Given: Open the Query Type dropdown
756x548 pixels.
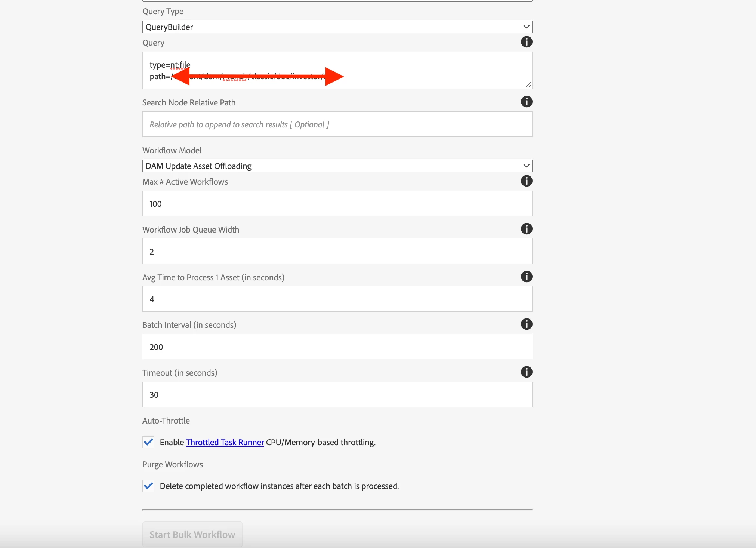Looking at the screenshot, I should (x=336, y=27).
